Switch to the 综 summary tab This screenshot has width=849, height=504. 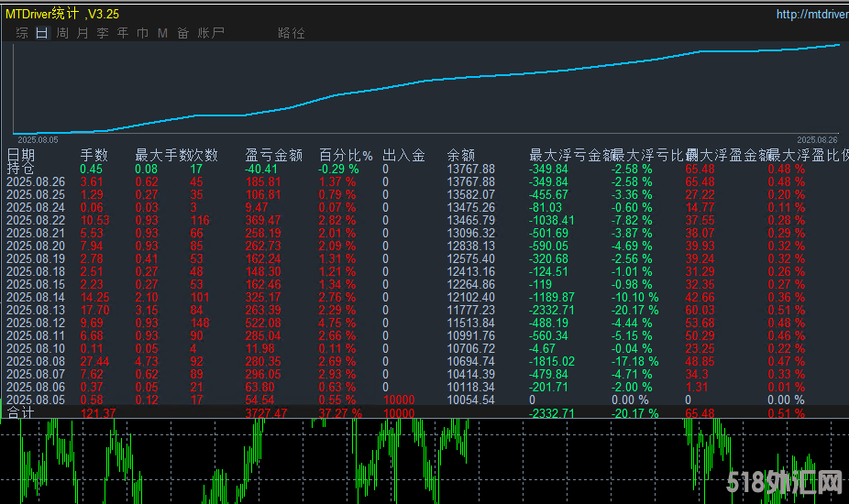click(22, 33)
